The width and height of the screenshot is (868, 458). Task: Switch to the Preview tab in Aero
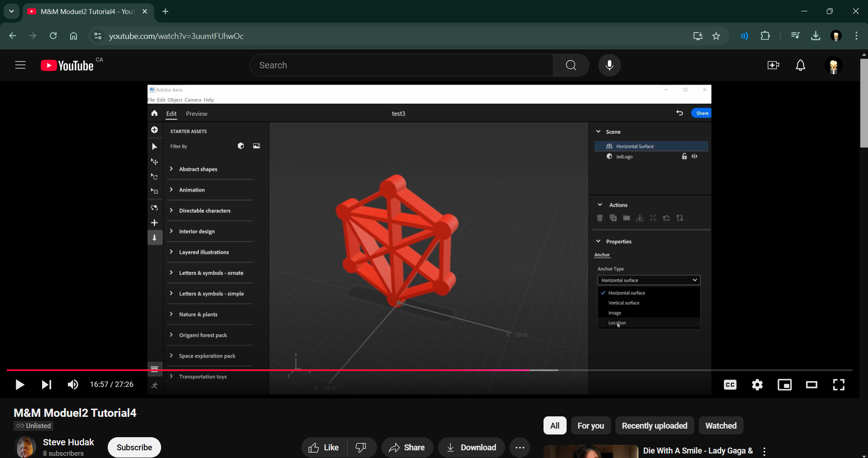pos(196,114)
